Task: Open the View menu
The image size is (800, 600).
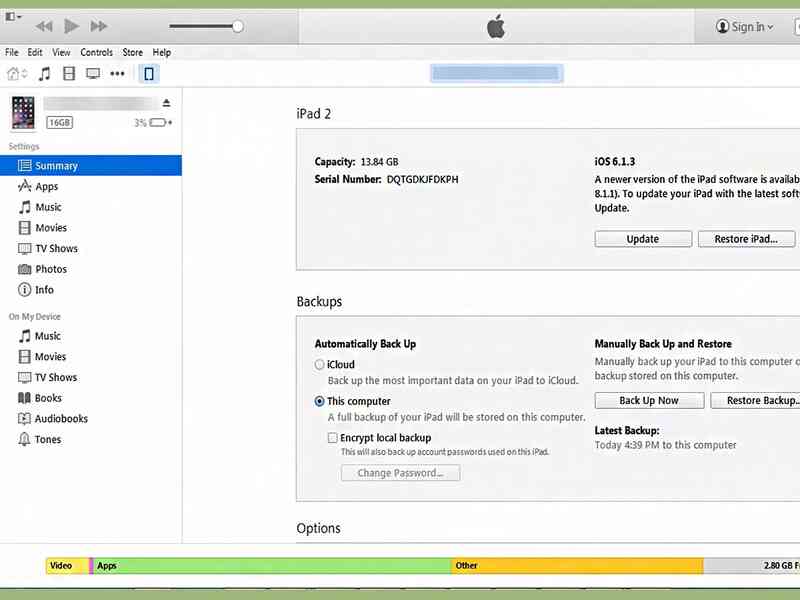Action: pos(61,53)
